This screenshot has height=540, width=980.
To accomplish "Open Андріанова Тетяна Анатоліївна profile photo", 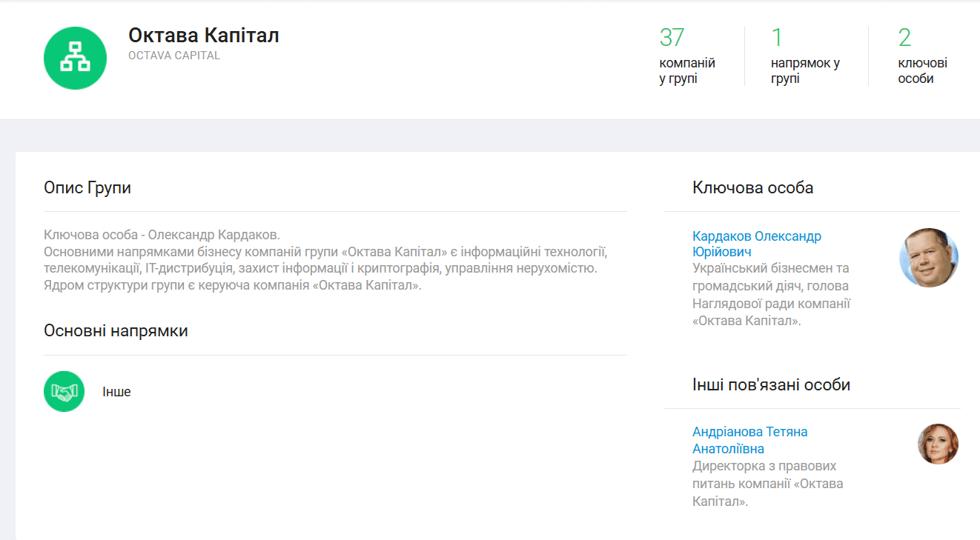I will (x=938, y=444).
